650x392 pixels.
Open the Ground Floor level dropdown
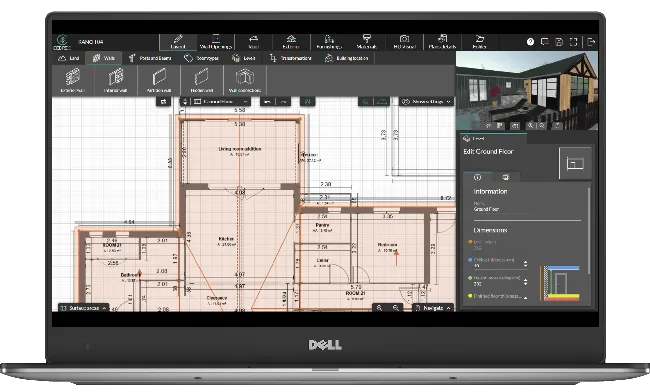click(221, 102)
